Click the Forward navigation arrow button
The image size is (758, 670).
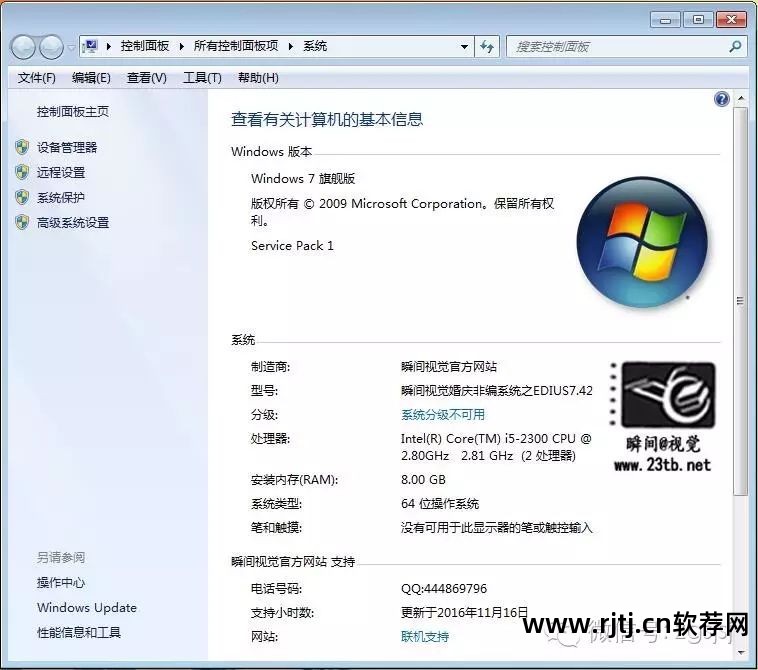click(x=51, y=47)
